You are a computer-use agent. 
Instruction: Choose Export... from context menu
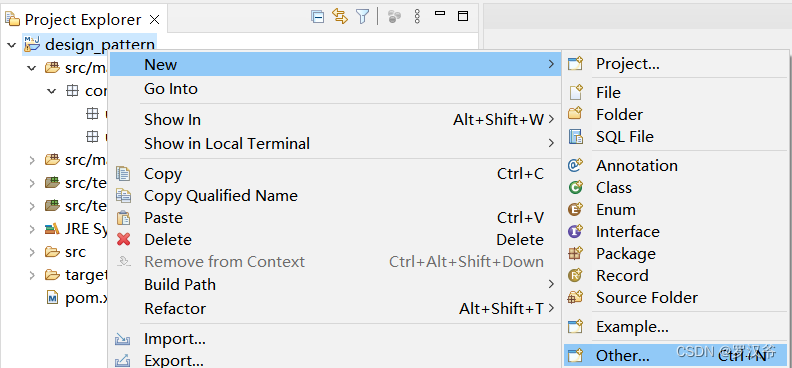pos(335,360)
